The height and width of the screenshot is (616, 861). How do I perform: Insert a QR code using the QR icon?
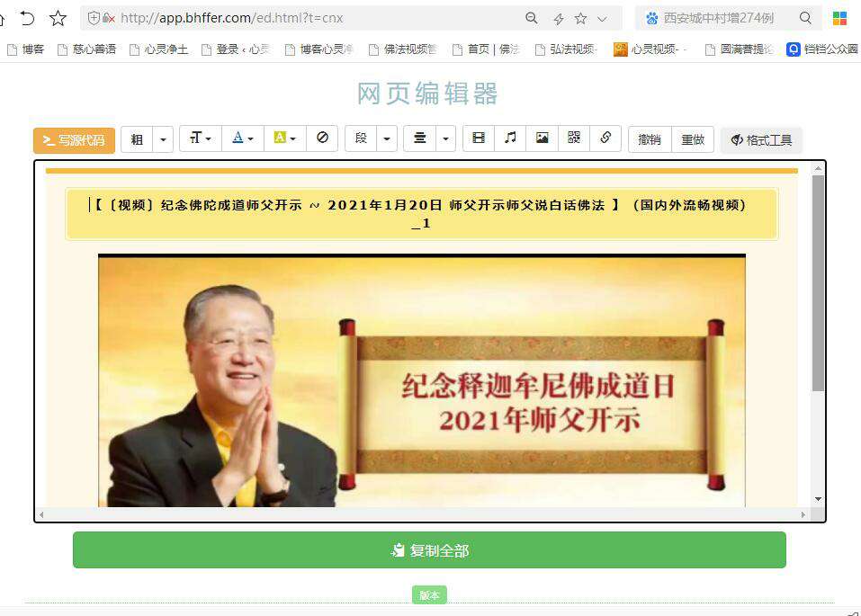pos(574,138)
